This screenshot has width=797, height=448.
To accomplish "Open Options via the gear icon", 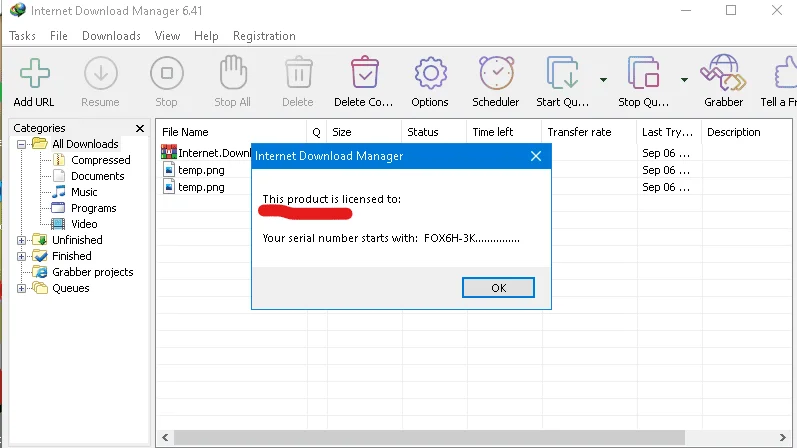I will 431,73.
